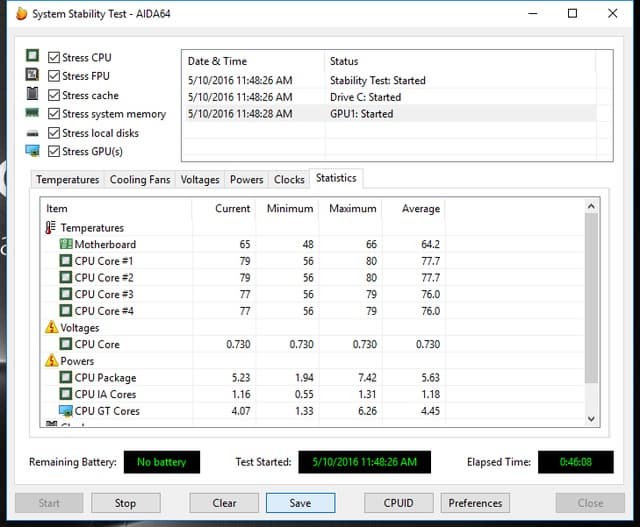Click the thermometer icon next to Temperatures
The image size is (640, 527).
coord(51,227)
